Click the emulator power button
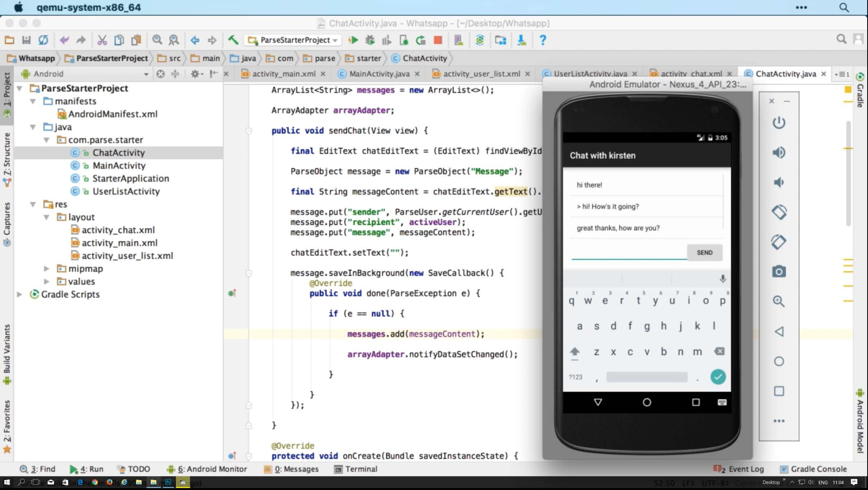This screenshot has height=490, width=868. 779,123
